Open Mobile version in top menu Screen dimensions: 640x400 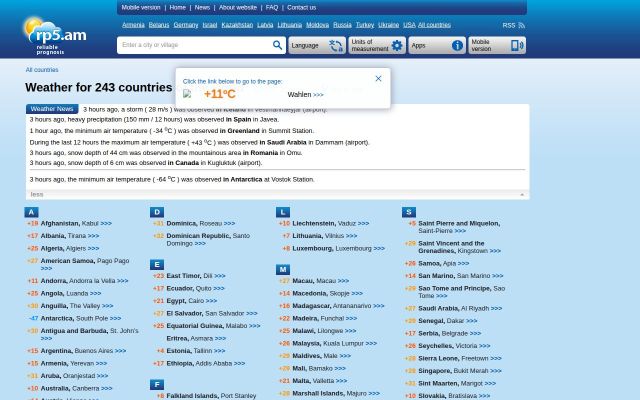coord(141,7)
